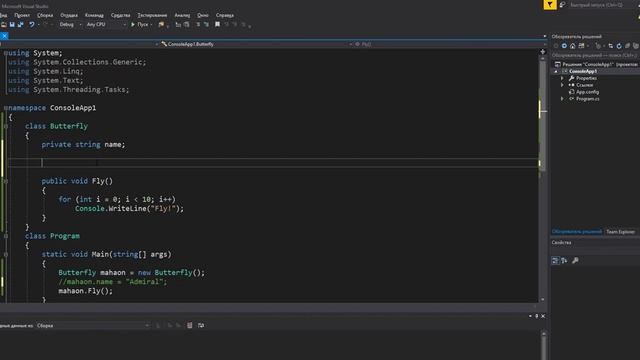
Task: Open the Debug configuration dropdown
Action: click(70, 25)
